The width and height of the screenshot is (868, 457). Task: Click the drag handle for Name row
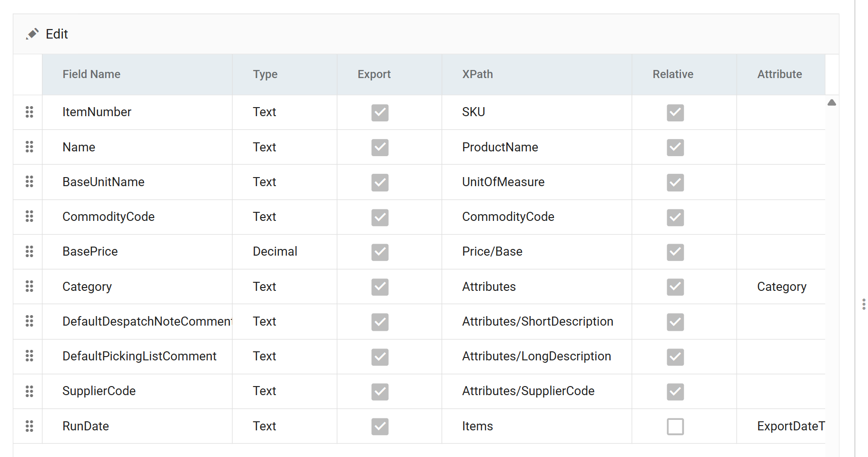[x=29, y=147]
